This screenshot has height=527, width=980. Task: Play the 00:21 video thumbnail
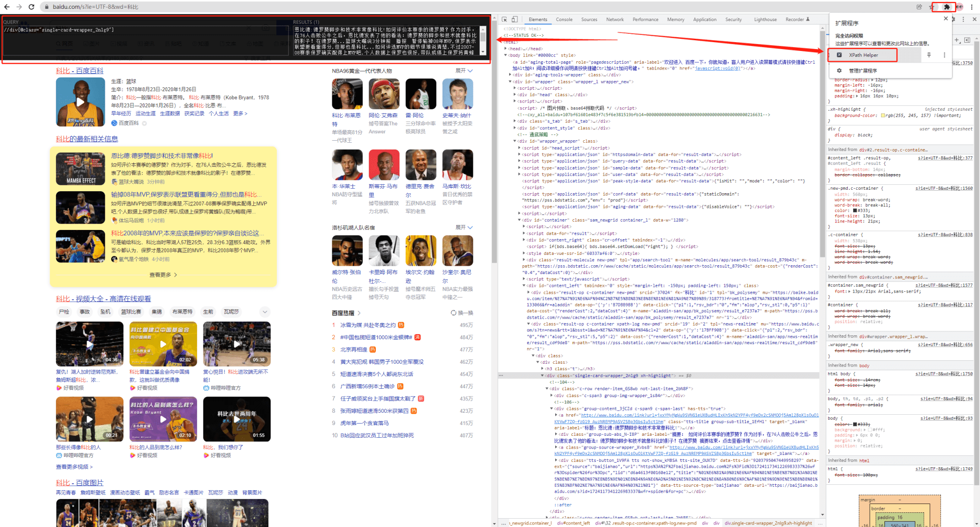tap(90, 419)
